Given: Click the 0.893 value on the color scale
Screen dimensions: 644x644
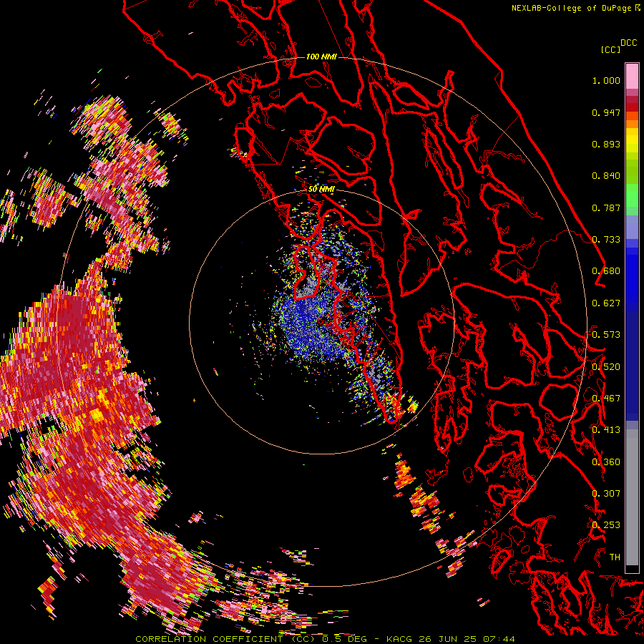Looking at the screenshot, I should click(606, 144).
